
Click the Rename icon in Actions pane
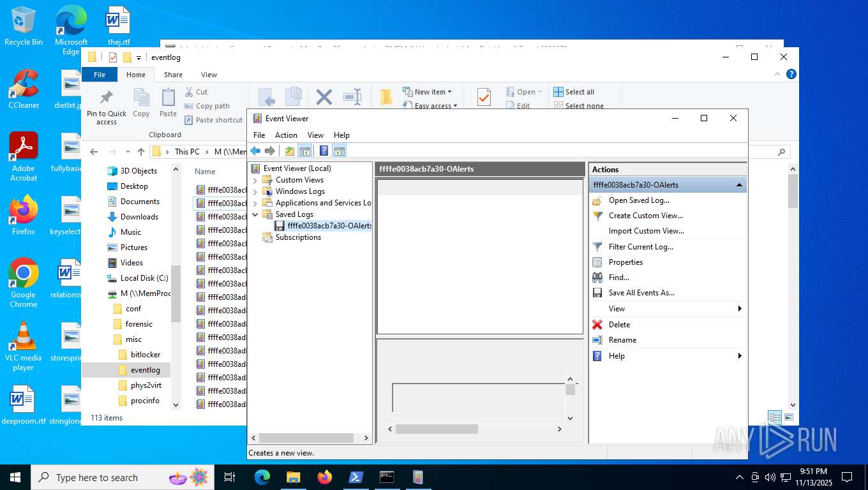coord(597,340)
